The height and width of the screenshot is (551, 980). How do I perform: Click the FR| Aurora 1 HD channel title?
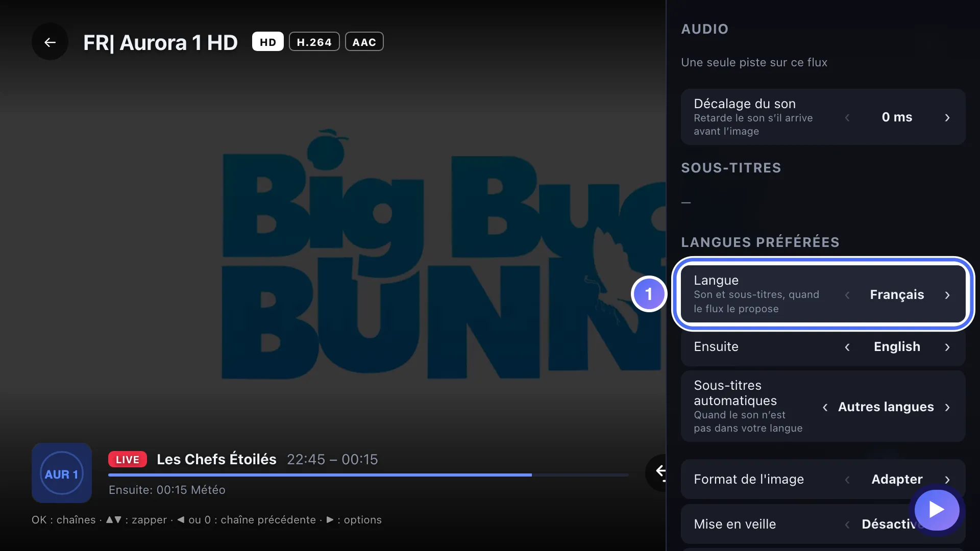pos(160,43)
